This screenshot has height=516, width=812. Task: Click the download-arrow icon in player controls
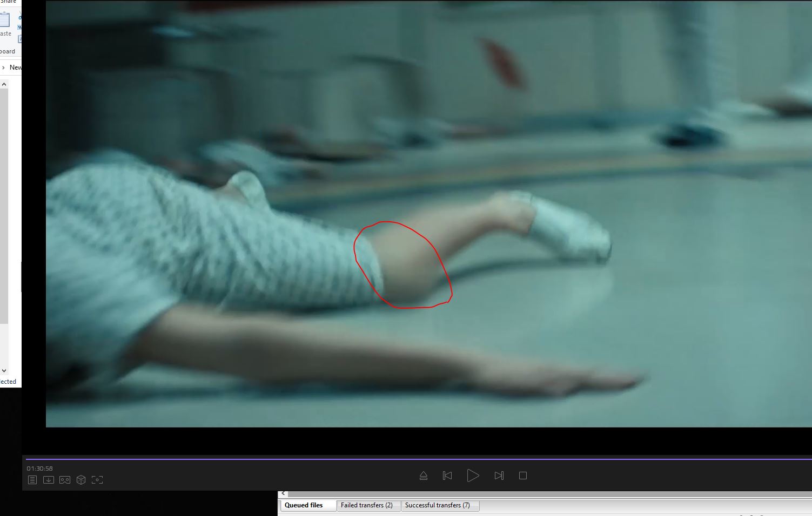click(x=49, y=480)
